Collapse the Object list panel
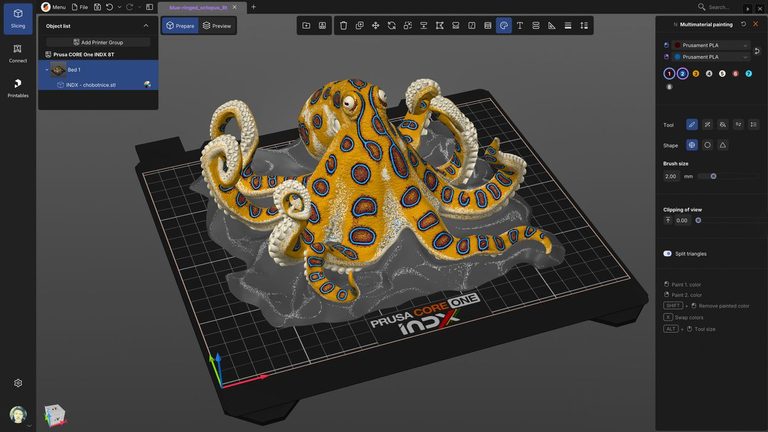The width and height of the screenshot is (768, 432). (x=146, y=26)
